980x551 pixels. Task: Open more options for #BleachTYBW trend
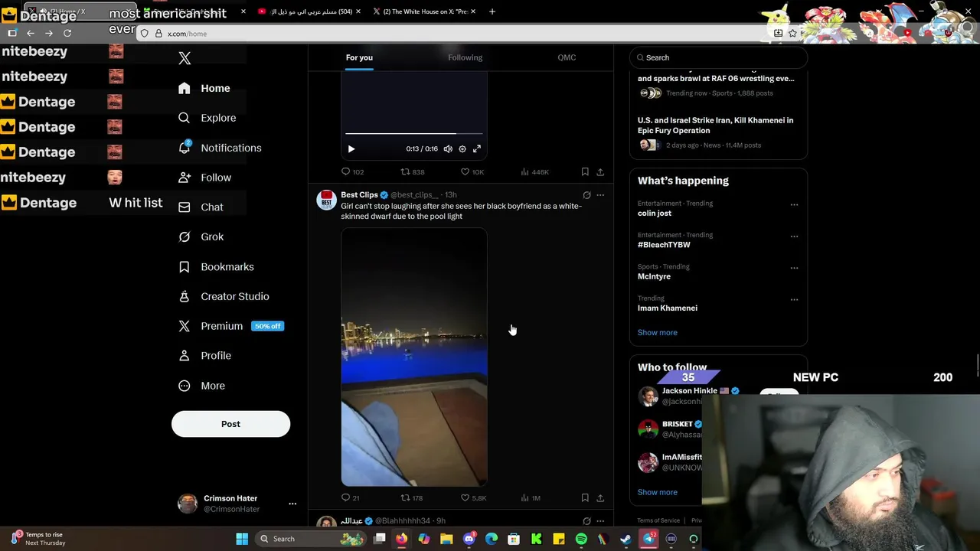coord(794,236)
